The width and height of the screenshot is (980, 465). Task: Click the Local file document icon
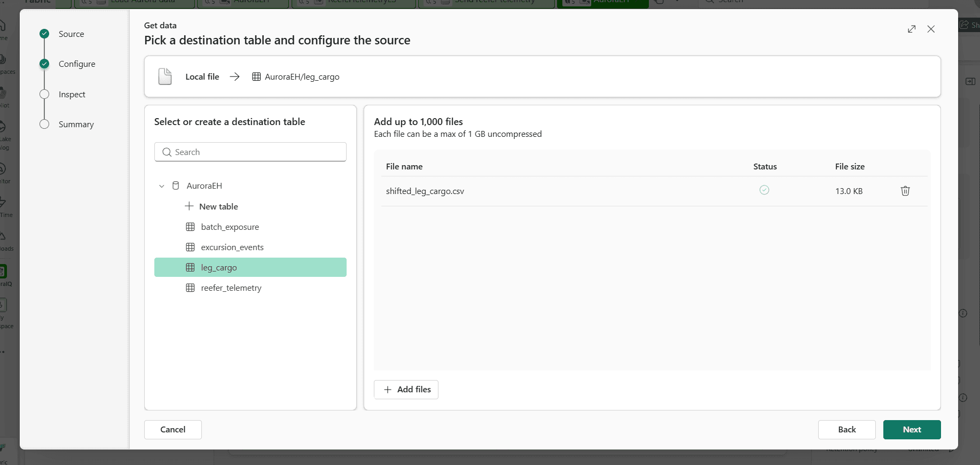(165, 76)
